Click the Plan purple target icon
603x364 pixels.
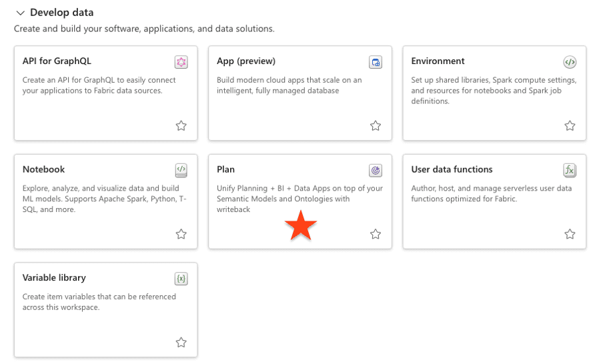(x=376, y=170)
